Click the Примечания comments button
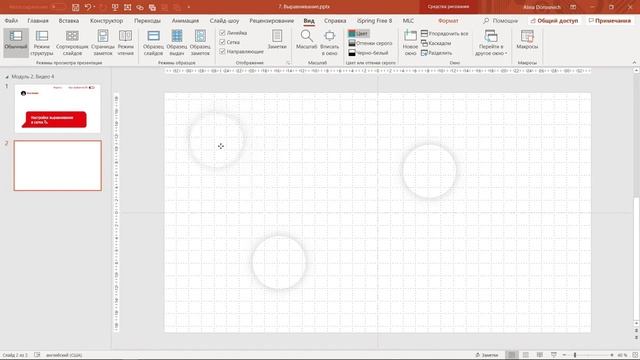The height and width of the screenshot is (360, 640). pos(609,20)
